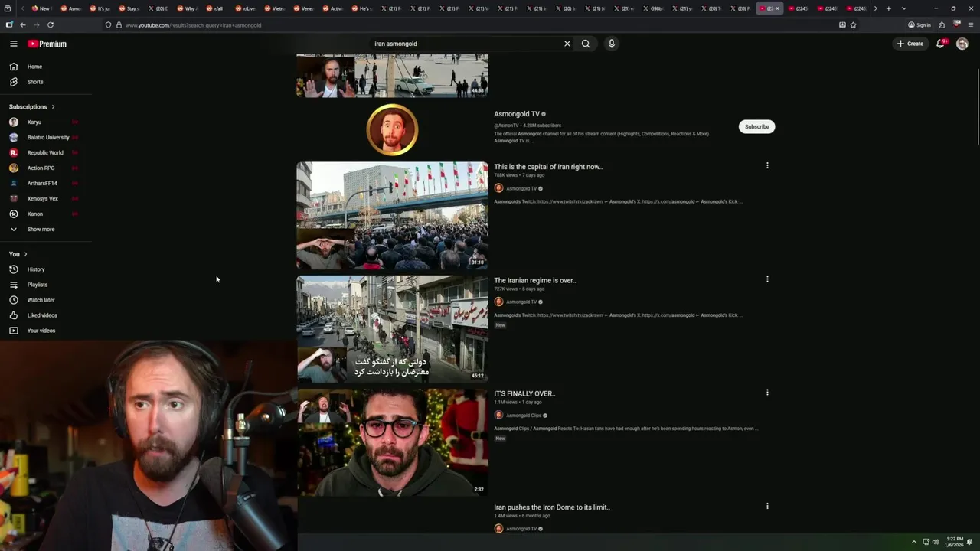
Task: Open options menu for "IT'S FINALLY OVER" video
Action: tap(767, 392)
